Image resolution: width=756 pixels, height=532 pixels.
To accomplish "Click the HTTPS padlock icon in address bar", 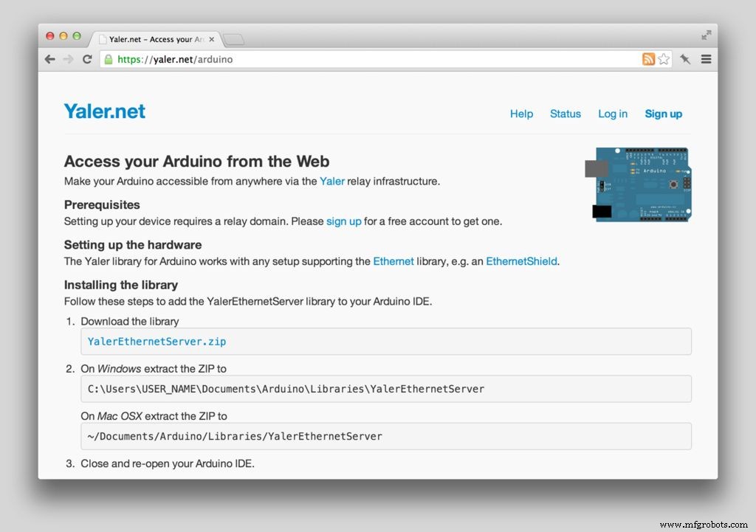I will [x=110, y=59].
